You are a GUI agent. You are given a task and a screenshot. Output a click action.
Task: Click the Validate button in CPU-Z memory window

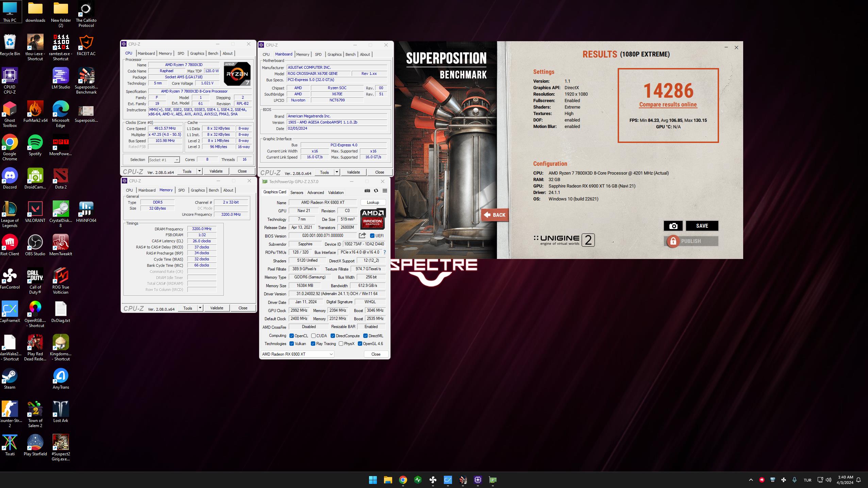pos(216,308)
